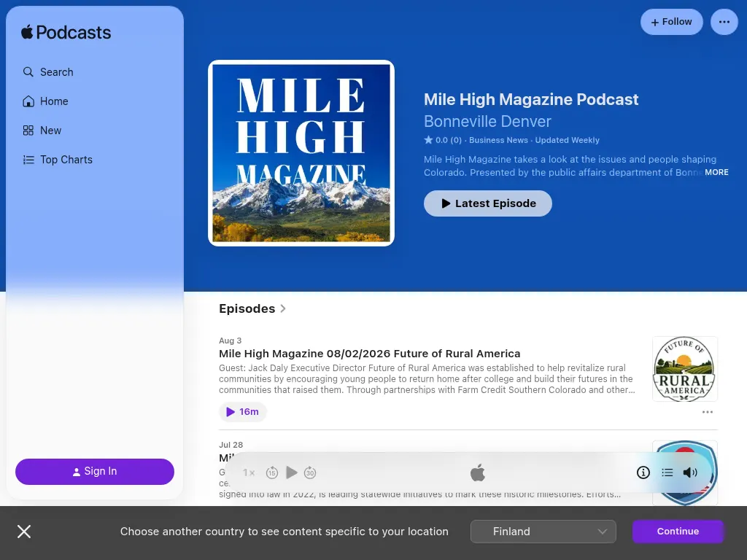Click the Mile High Magazine cover art
This screenshot has height=560, width=747.
[x=301, y=153]
